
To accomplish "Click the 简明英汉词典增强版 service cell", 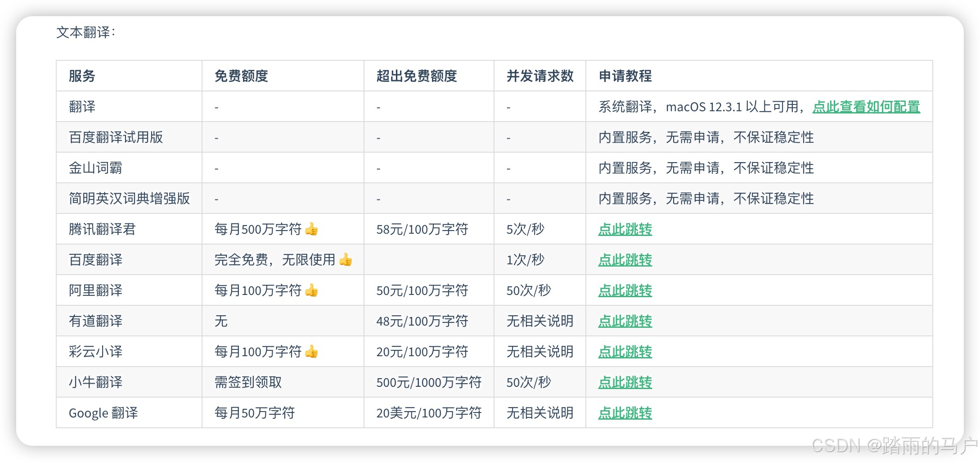I will point(129,199).
